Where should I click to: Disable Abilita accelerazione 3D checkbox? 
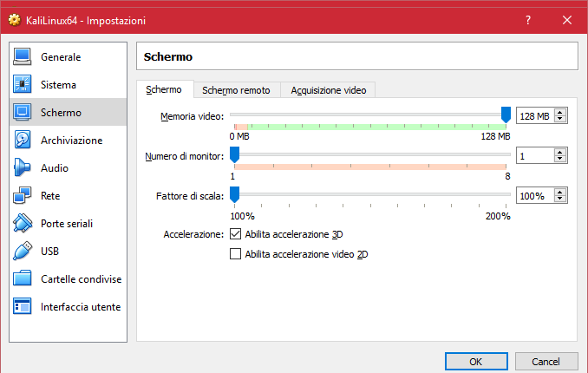pos(235,234)
